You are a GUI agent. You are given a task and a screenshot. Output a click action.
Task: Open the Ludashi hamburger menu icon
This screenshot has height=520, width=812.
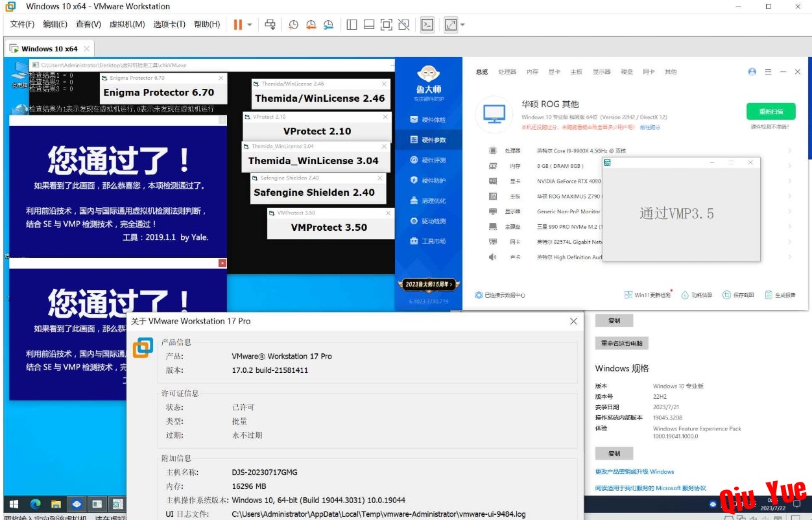(769, 72)
